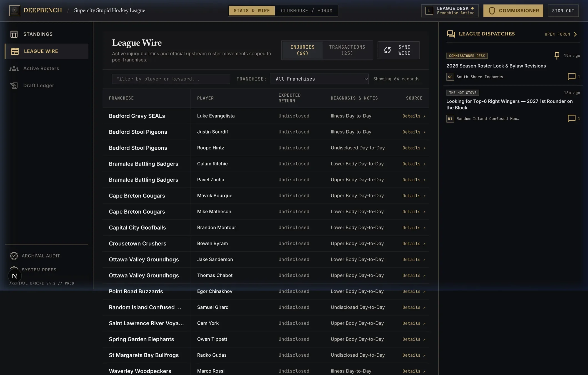Click the round N avatar button

click(x=15, y=276)
